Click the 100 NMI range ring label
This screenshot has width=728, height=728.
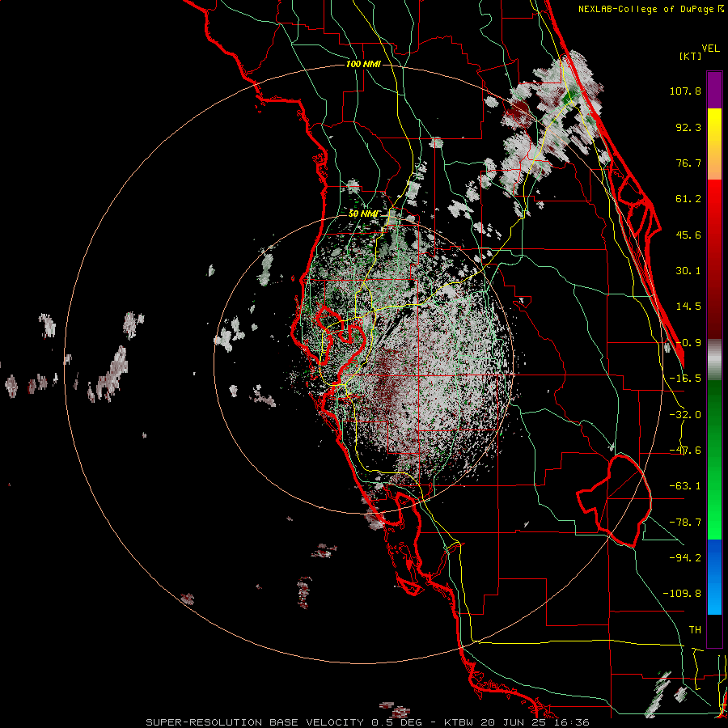pos(363,64)
